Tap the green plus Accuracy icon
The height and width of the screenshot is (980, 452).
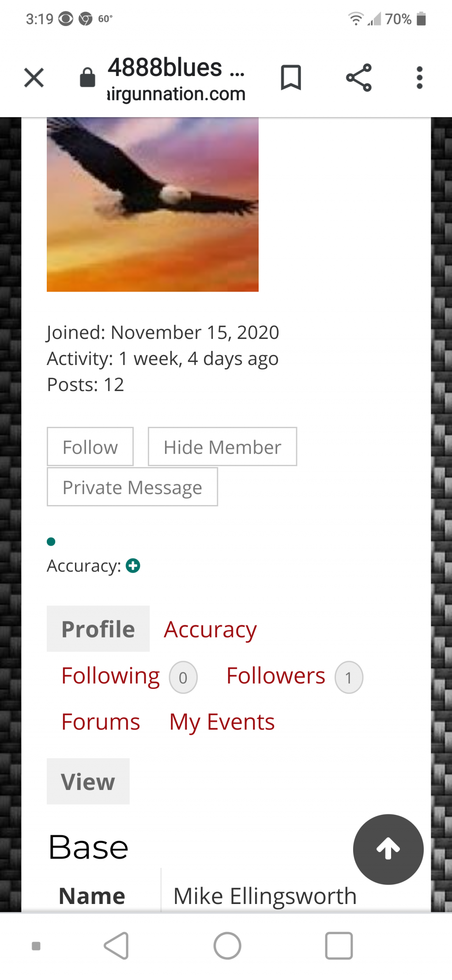click(133, 566)
